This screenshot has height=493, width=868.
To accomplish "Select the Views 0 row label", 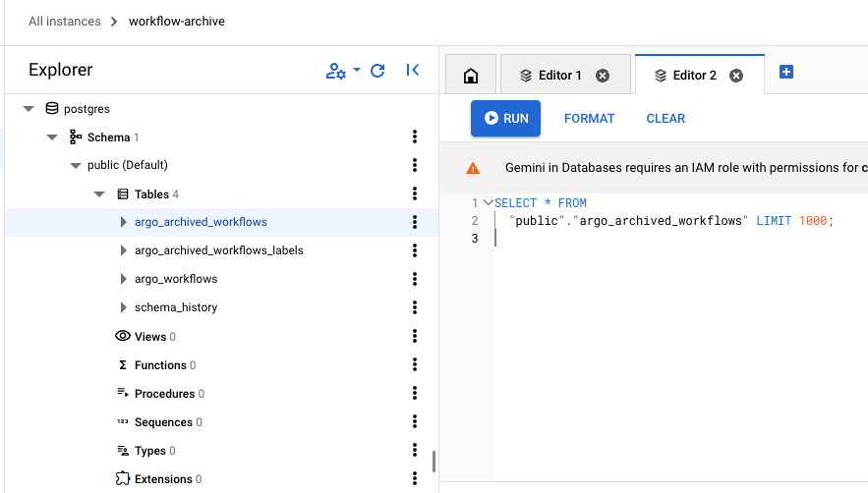I will pos(155,337).
